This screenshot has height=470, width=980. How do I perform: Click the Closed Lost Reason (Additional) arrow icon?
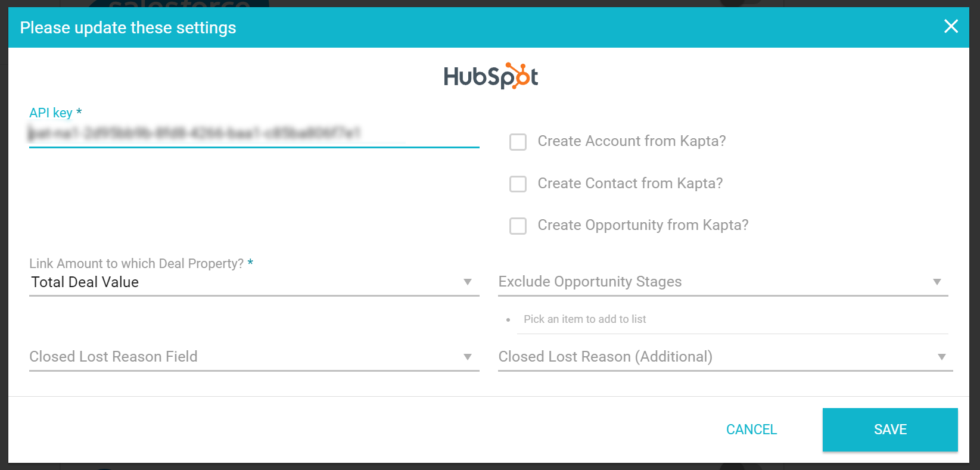pyautogui.click(x=942, y=357)
